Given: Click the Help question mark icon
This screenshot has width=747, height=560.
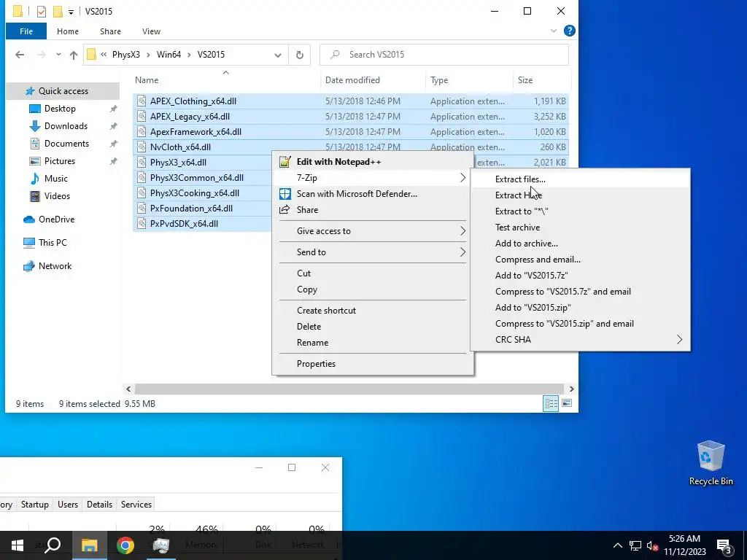Looking at the screenshot, I should [x=569, y=31].
